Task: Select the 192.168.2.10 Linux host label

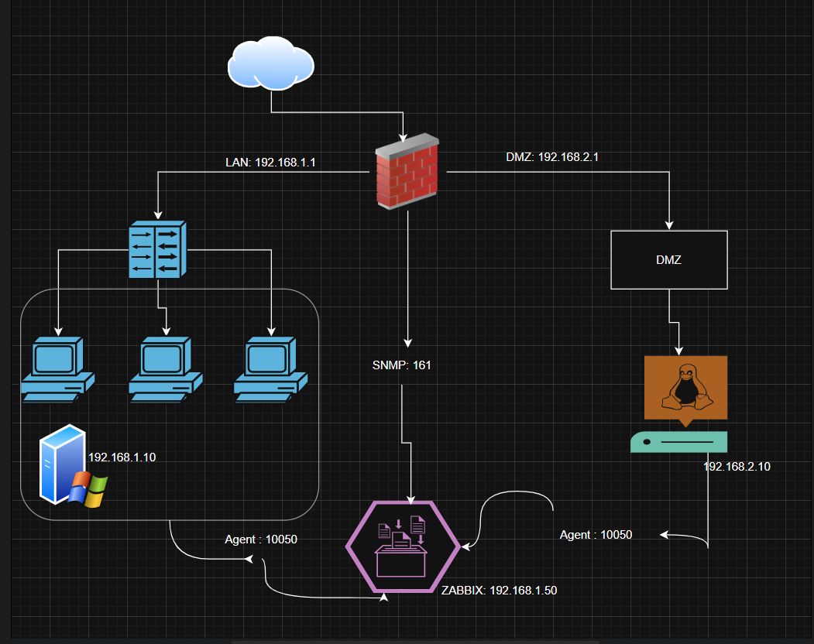Action: [737, 467]
